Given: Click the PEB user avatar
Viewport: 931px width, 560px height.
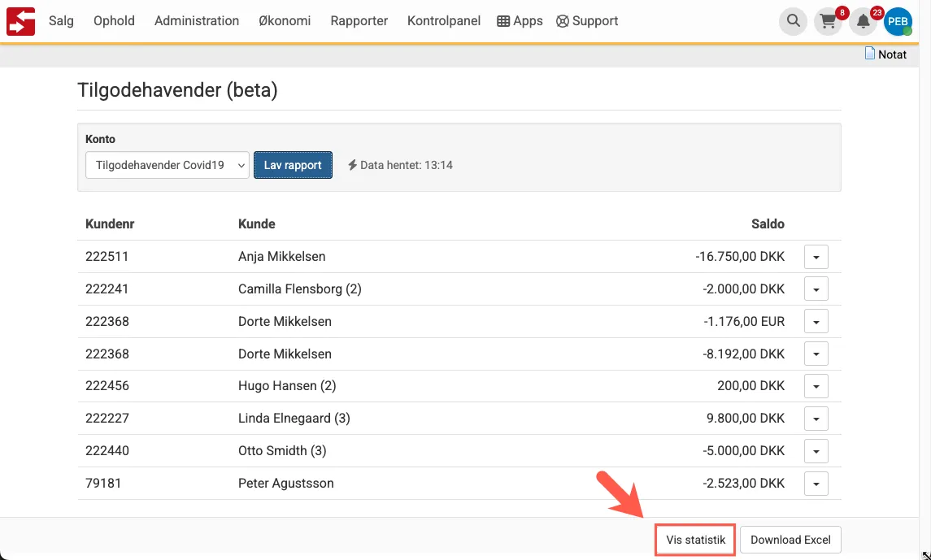Looking at the screenshot, I should (898, 22).
